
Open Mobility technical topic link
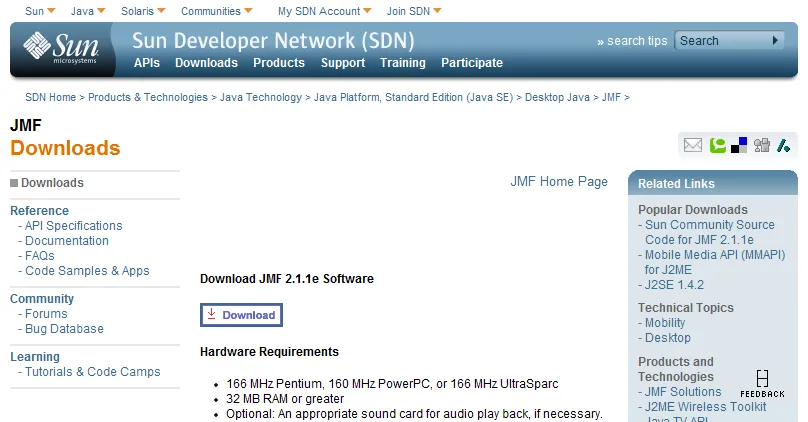tap(665, 323)
